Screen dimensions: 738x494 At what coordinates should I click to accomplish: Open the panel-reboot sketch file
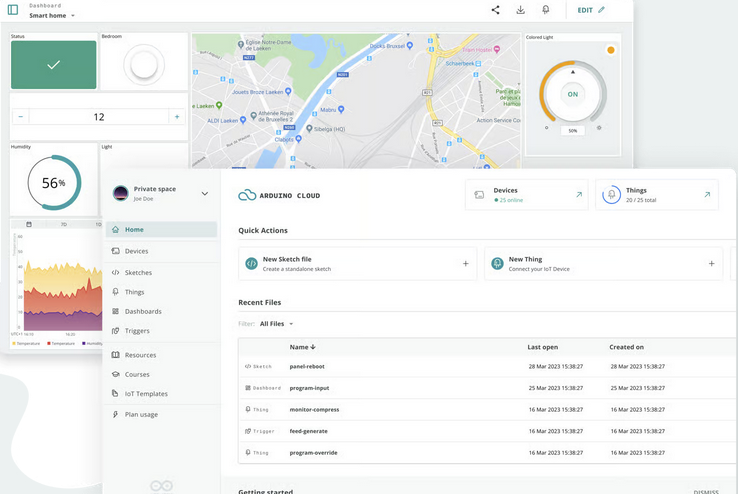point(307,367)
